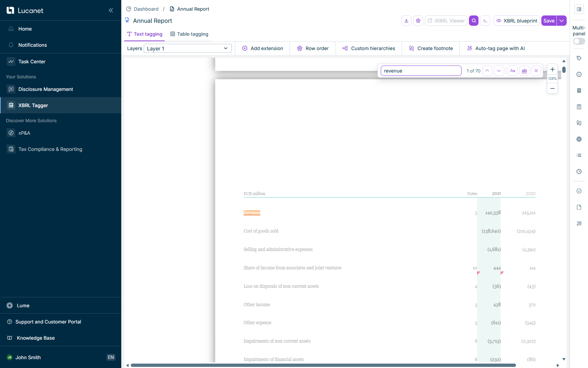588x368 pixels.
Task: Click Auto-tag page with AI
Action: [496, 48]
